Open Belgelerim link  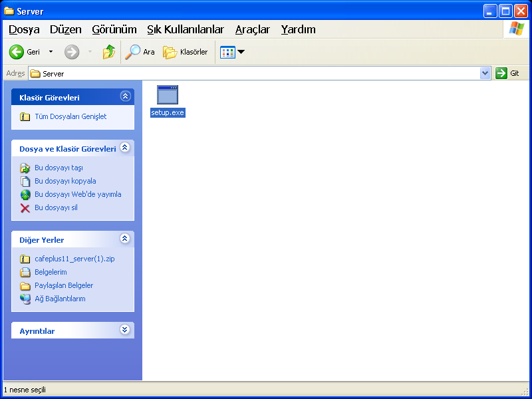[x=51, y=272]
